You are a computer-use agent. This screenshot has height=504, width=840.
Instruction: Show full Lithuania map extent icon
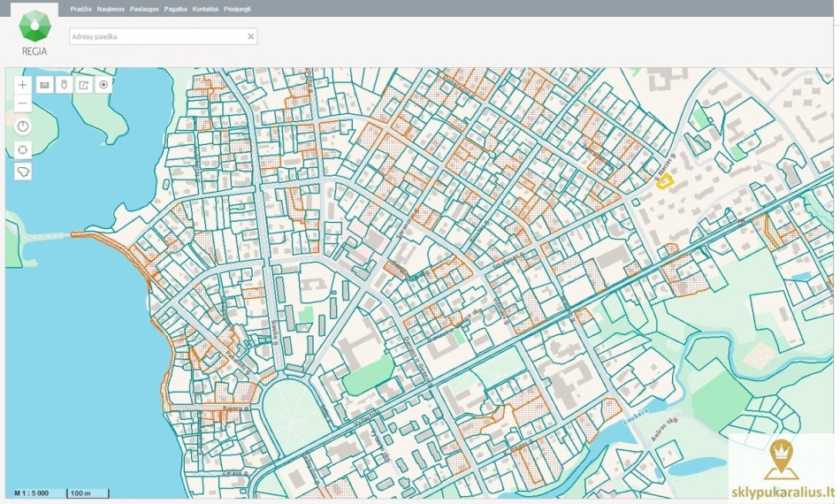[x=22, y=172]
